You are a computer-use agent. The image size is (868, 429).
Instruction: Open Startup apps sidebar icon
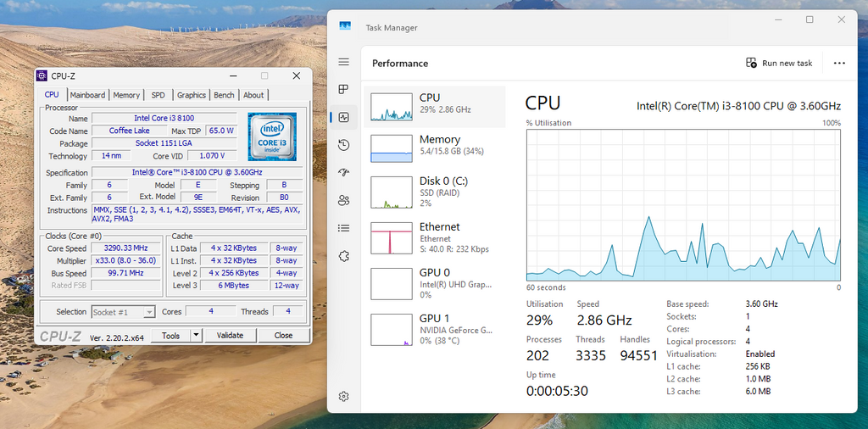coord(344,173)
